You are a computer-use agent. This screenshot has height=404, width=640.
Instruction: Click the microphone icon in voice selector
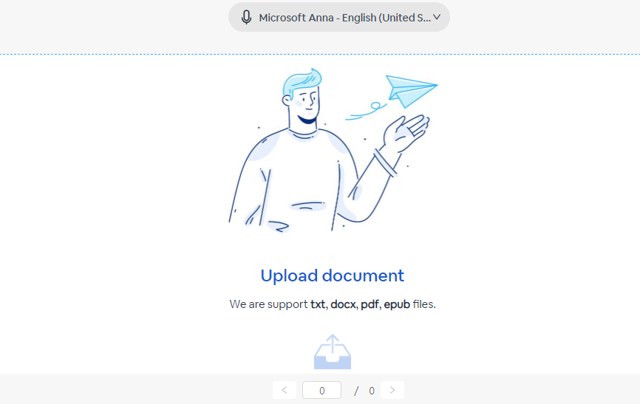(x=246, y=18)
